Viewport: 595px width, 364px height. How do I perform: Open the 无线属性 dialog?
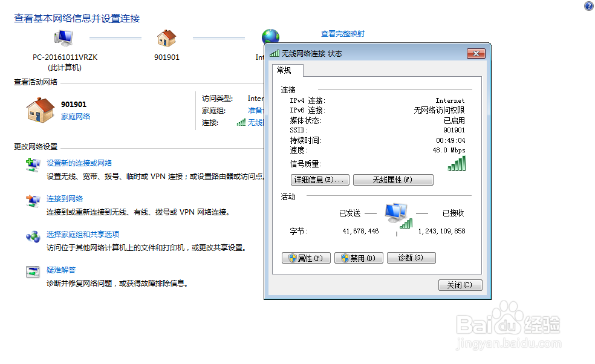click(393, 180)
